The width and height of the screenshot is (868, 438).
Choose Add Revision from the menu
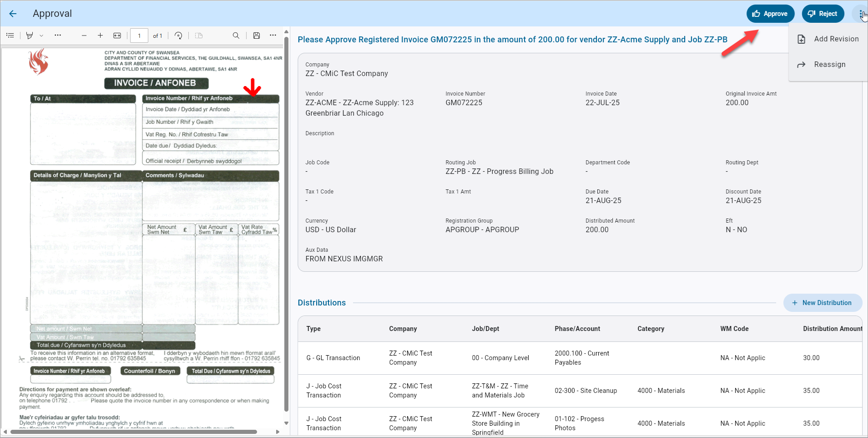[828, 39]
